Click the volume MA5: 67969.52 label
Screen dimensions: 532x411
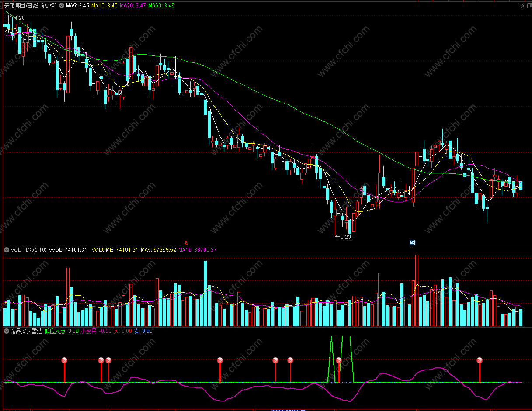pos(158,250)
